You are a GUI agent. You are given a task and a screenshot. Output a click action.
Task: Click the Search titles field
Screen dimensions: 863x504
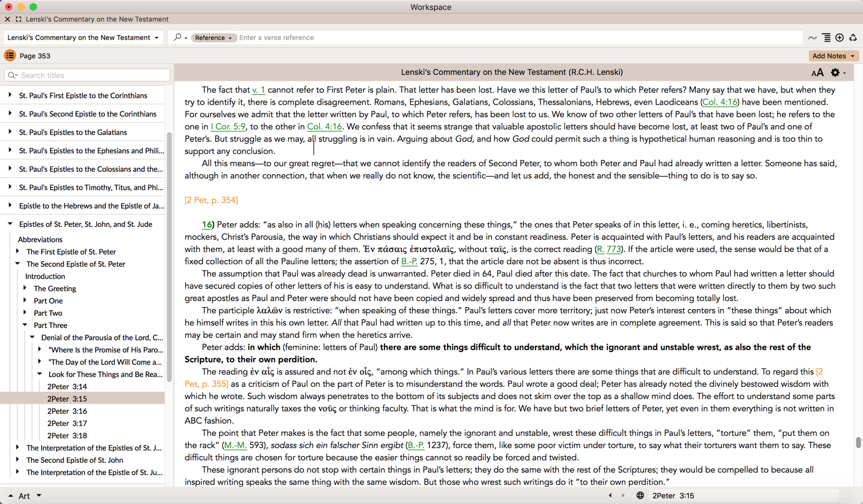click(x=87, y=75)
